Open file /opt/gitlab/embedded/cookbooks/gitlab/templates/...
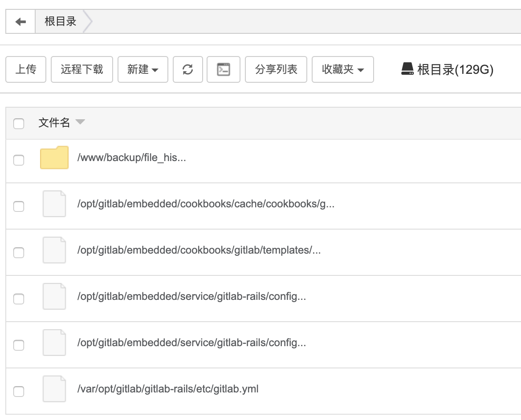This screenshot has width=521, height=420. click(x=199, y=250)
